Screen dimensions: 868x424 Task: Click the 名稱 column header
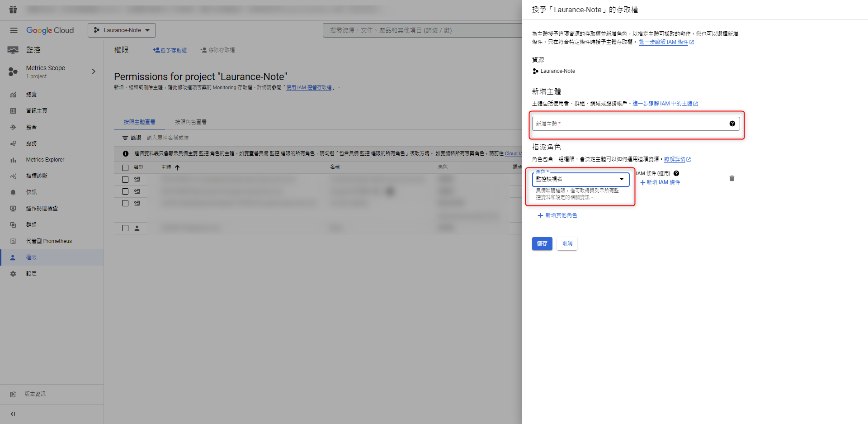click(x=335, y=167)
